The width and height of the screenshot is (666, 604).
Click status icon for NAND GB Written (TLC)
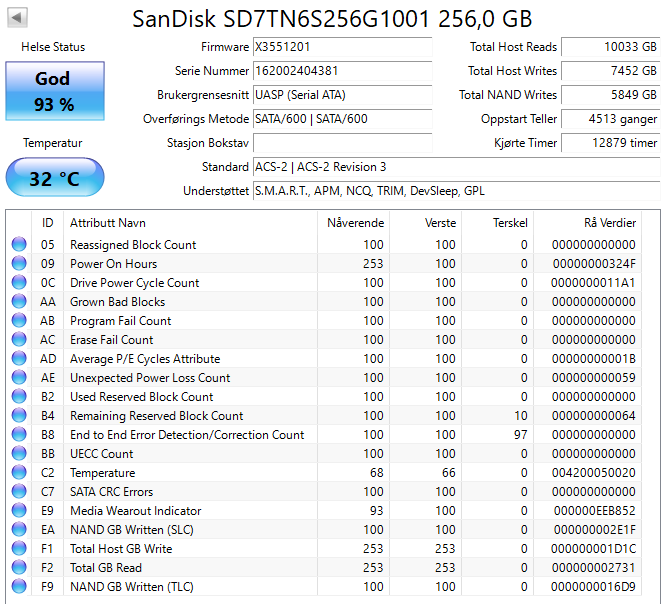[x=19, y=587]
